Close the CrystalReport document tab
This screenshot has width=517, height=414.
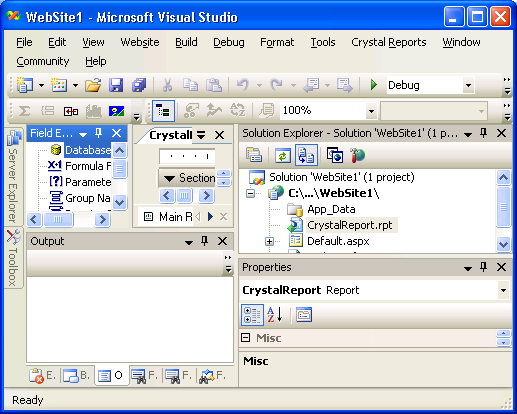tap(219, 135)
